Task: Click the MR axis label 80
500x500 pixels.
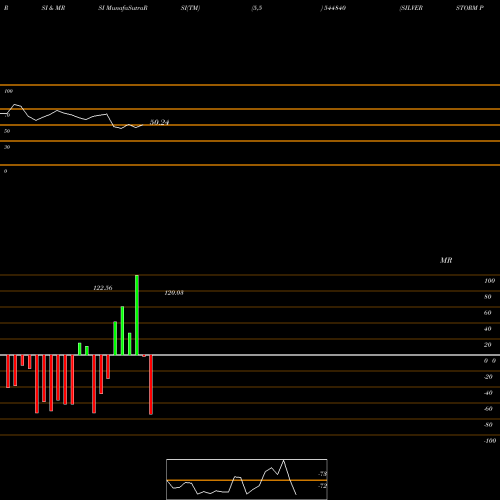Action: [488, 297]
